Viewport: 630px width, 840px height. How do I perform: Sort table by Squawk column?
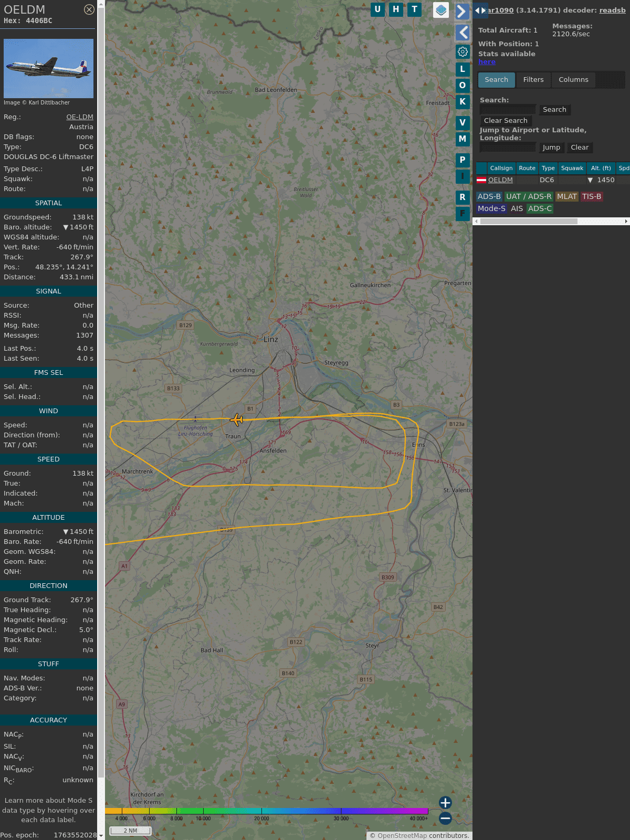(x=572, y=168)
